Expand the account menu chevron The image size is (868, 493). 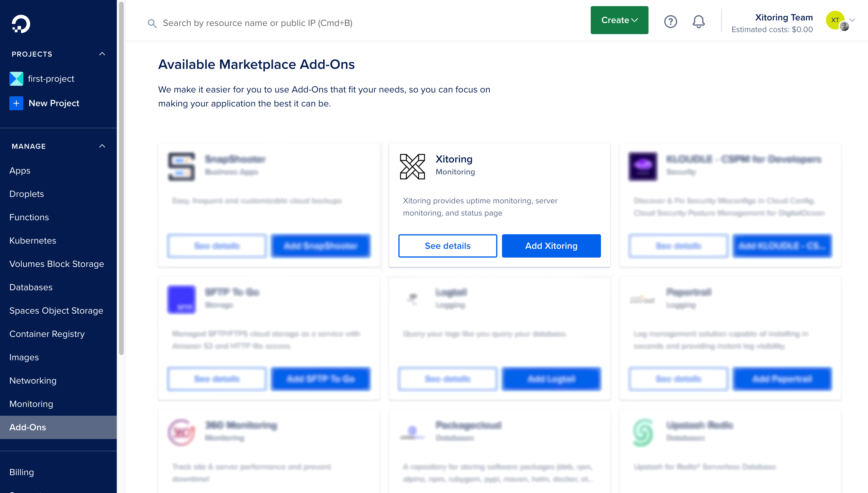point(852,20)
